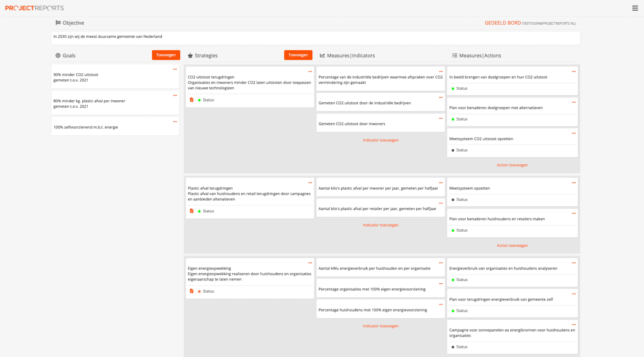Open options for Percentage organisaties eigen energievoorziening

click(x=441, y=284)
